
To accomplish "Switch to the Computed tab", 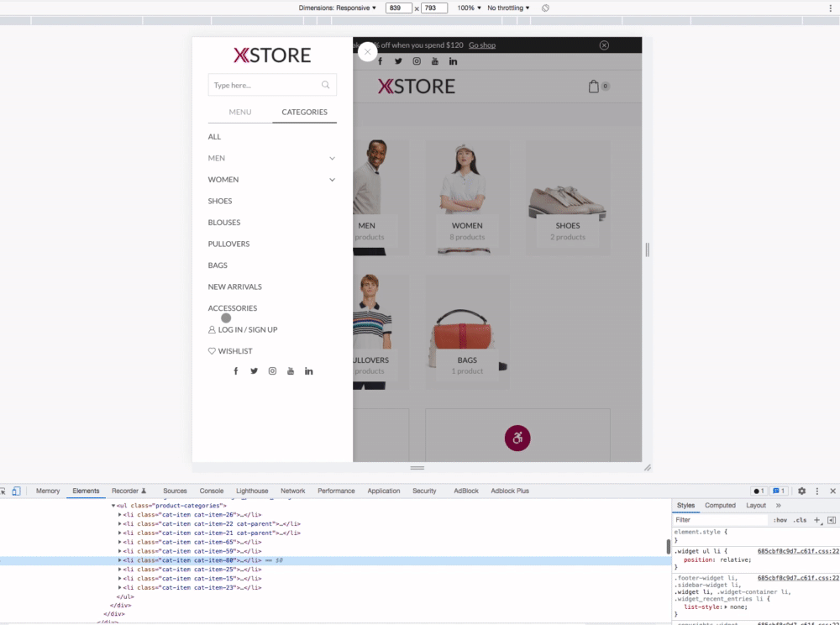I will point(720,505).
